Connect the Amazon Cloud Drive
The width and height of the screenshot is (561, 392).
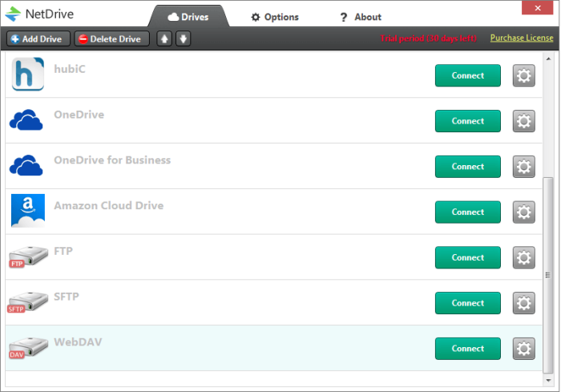pyautogui.click(x=468, y=212)
